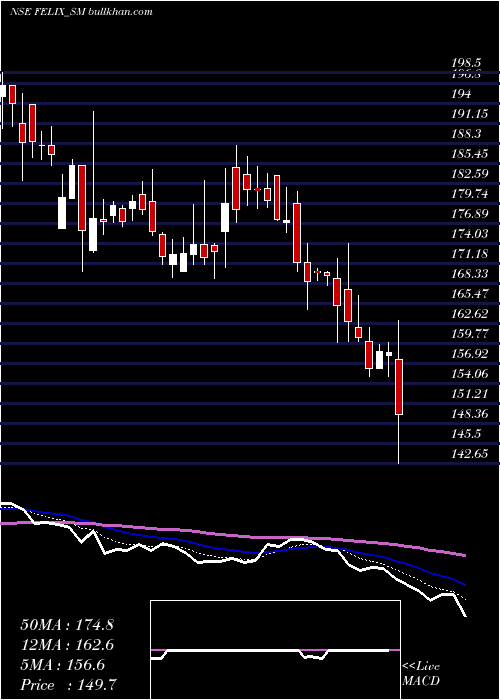Click the 162.62 price axis label
This screenshot has height=700, width=500.
pos(469,314)
